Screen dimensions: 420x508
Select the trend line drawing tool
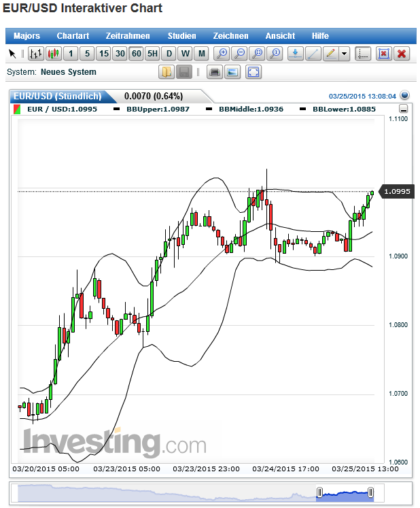point(313,54)
